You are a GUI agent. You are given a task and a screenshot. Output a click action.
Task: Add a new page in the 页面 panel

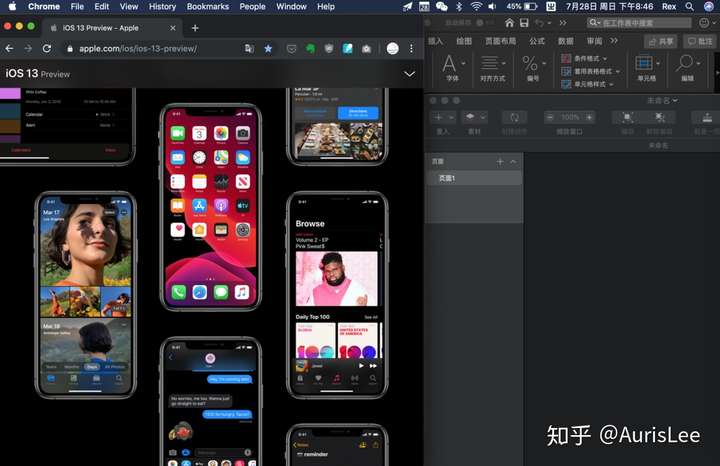[500, 161]
